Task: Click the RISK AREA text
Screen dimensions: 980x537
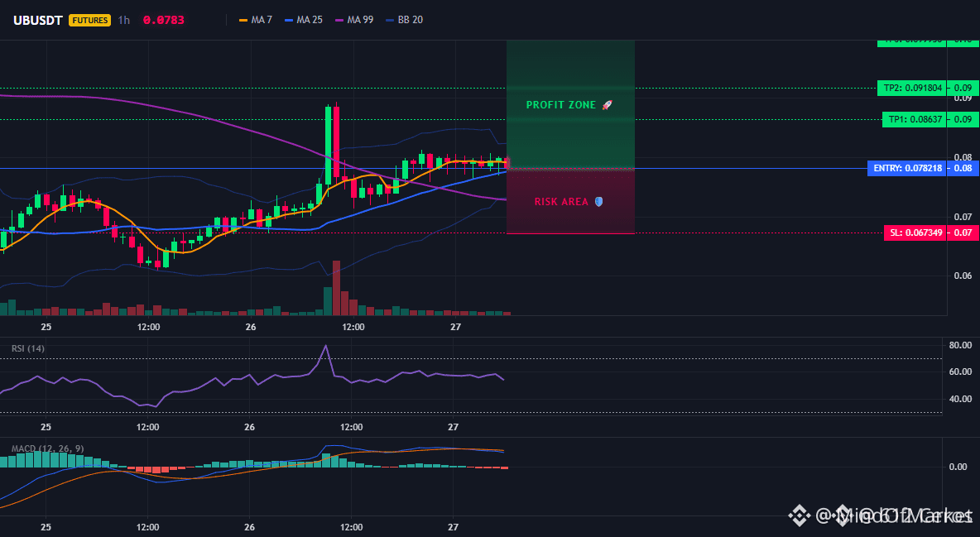Action: [x=561, y=202]
